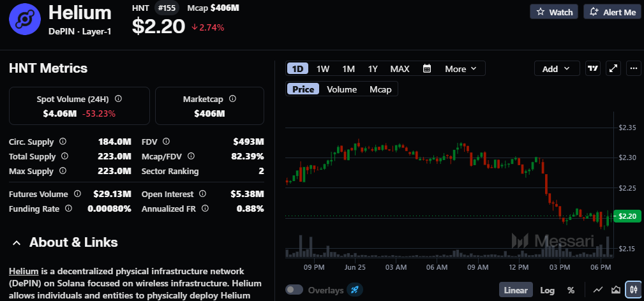Click the $29.13M Futures Volume value

(112, 194)
